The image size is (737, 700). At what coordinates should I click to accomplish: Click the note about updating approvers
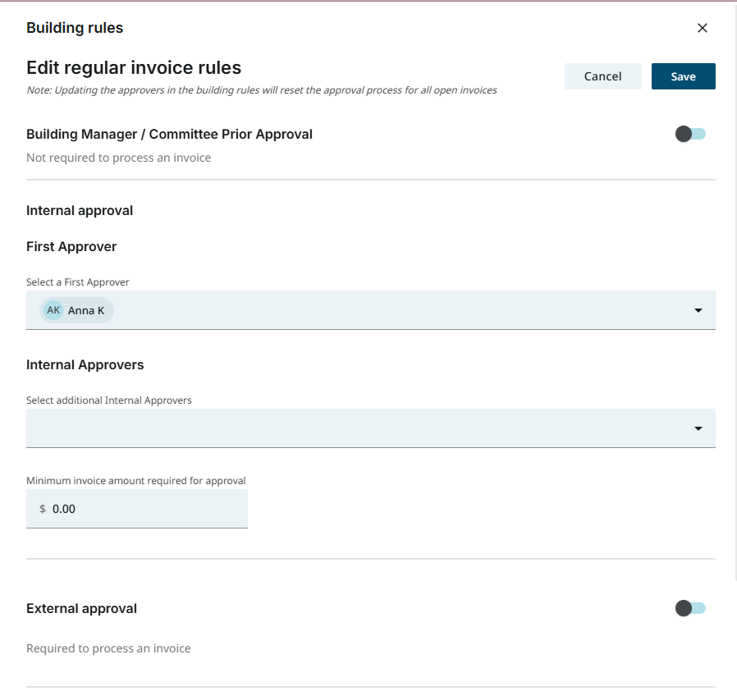[x=261, y=90]
